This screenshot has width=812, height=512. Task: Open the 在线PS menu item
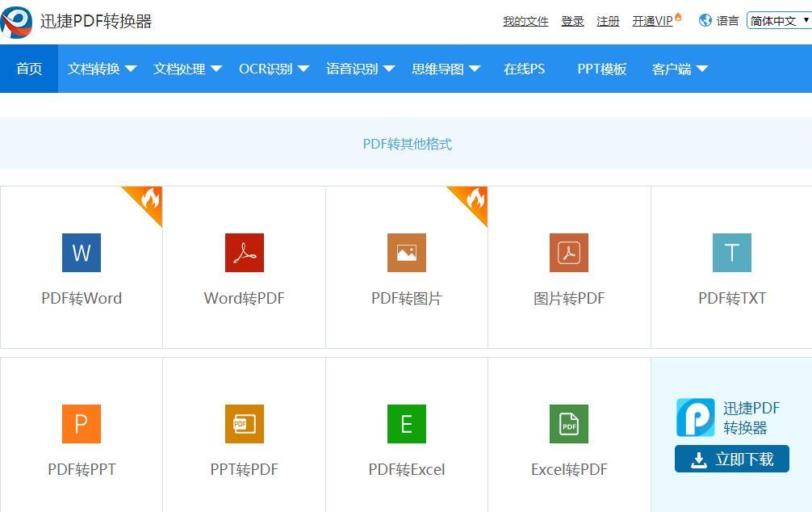point(524,69)
